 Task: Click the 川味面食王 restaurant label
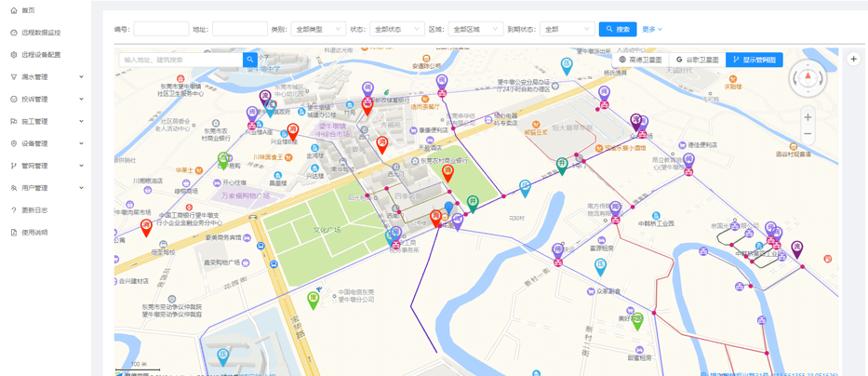click(x=269, y=157)
